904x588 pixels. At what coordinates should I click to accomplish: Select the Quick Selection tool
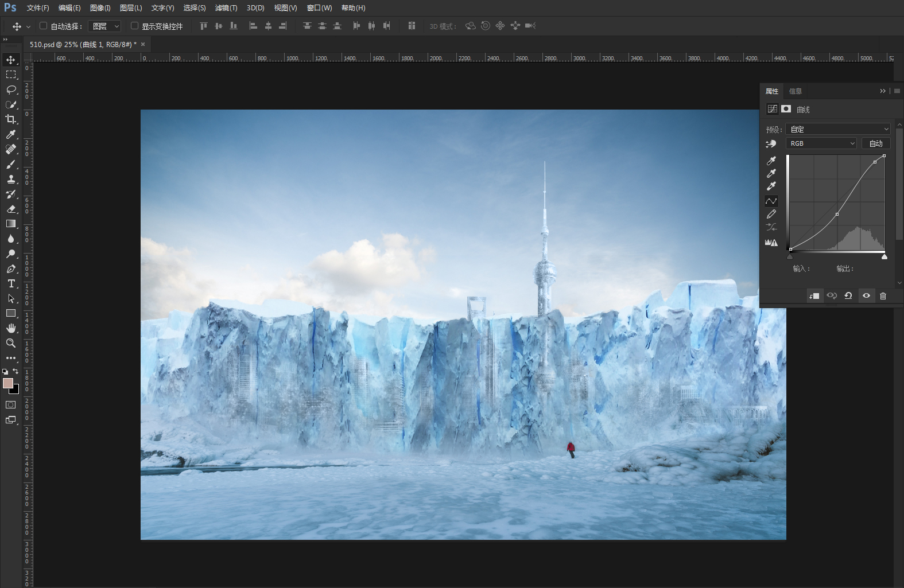point(11,104)
